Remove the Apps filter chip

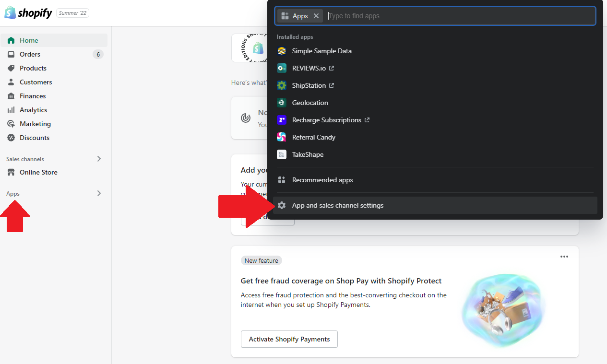click(x=316, y=16)
